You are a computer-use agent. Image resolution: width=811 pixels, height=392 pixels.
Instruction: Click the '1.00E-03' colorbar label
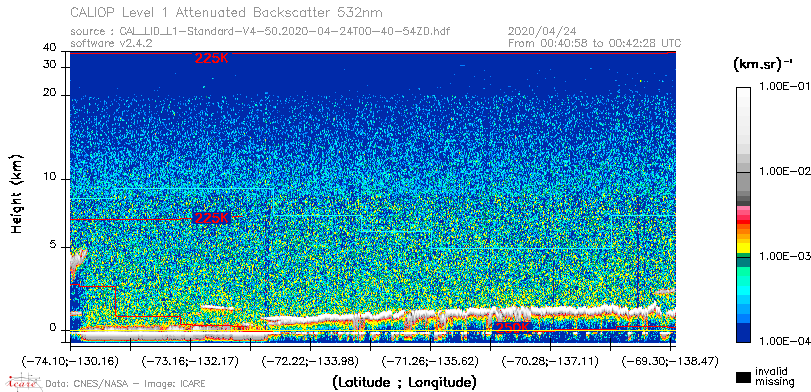pos(784,256)
